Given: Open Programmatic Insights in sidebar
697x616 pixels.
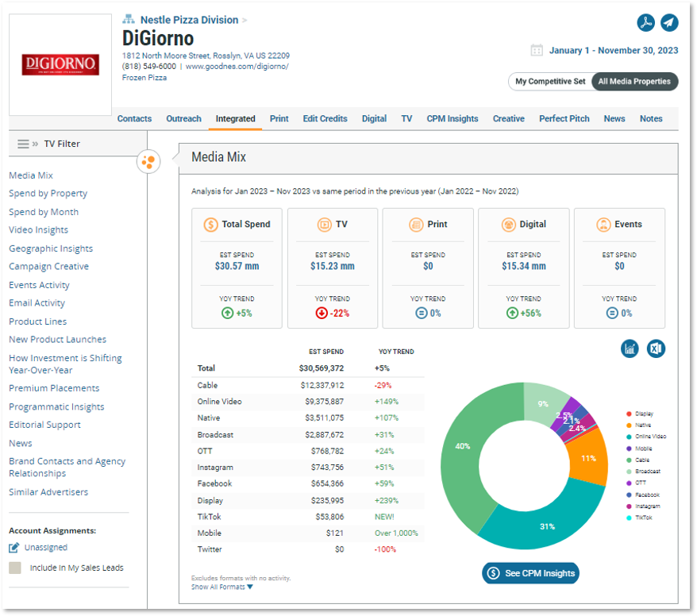Looking at the screenshot, I should point(56,407).
